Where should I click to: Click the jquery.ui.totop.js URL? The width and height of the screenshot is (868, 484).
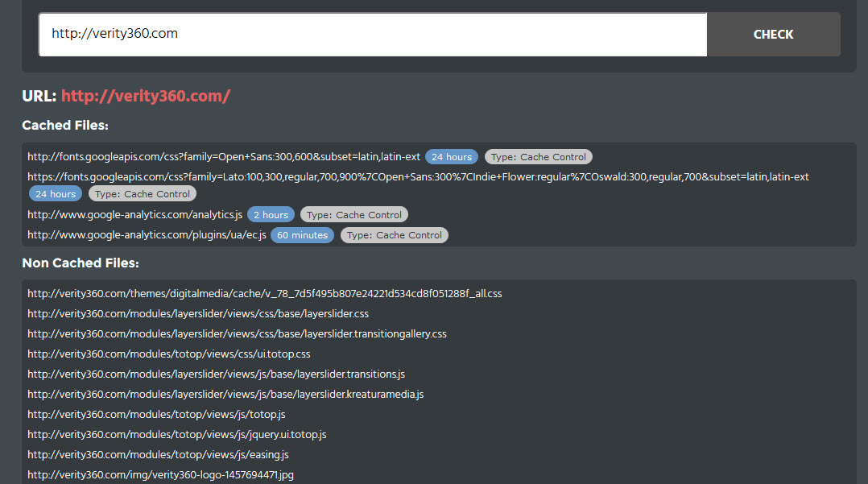coord(177,434)
